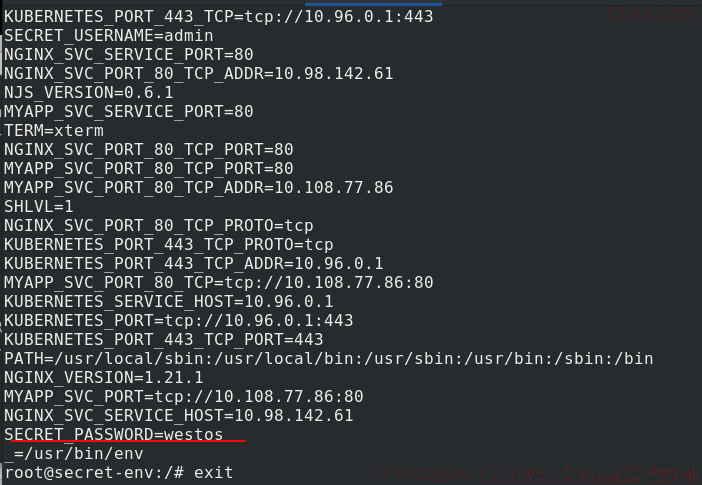Click the KUBERNETES_PORT_443_TCP_PROTO=tcp line
The image size is (702, 485).
coord(169,245)
